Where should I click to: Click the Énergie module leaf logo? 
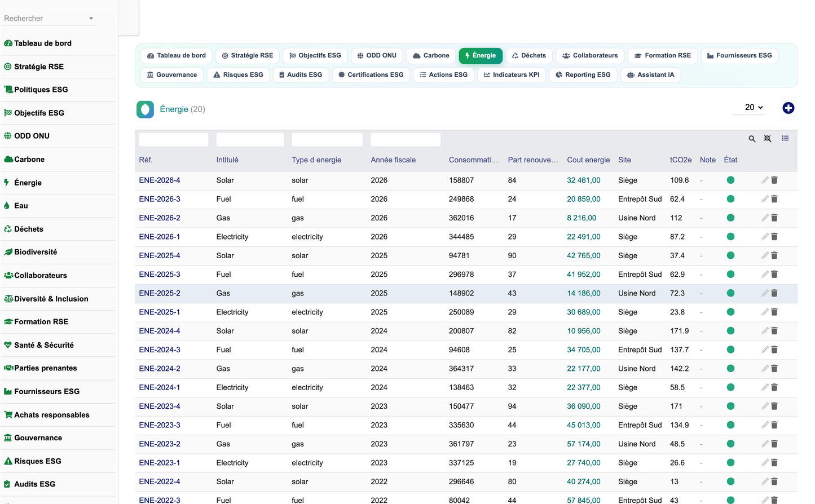[x=145, y=109]
